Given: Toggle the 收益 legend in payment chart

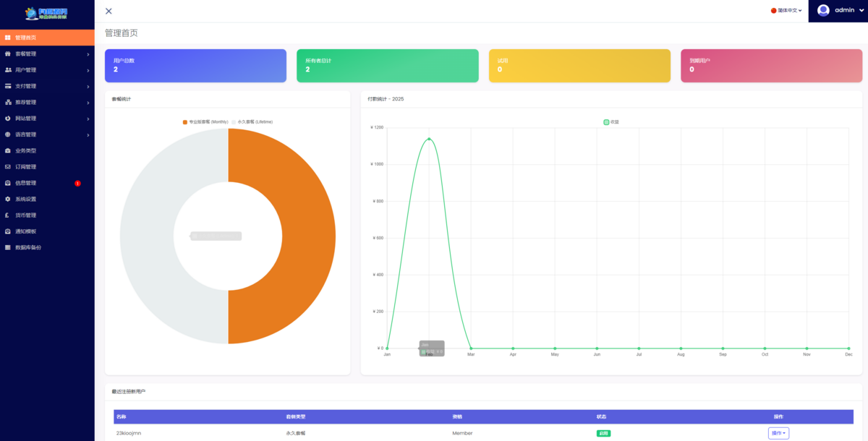Looking at the screenshot, I should point(611,121).
